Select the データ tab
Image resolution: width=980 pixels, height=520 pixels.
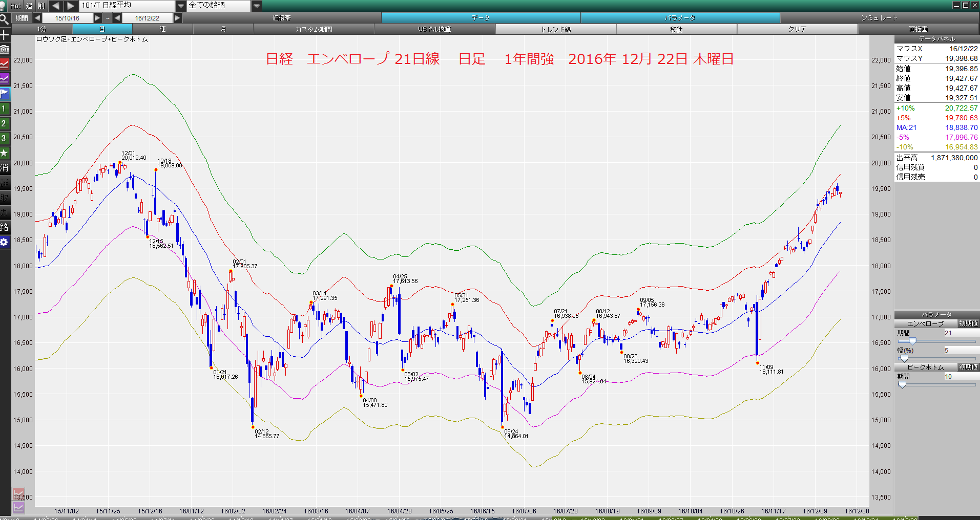tap(481, 18)
